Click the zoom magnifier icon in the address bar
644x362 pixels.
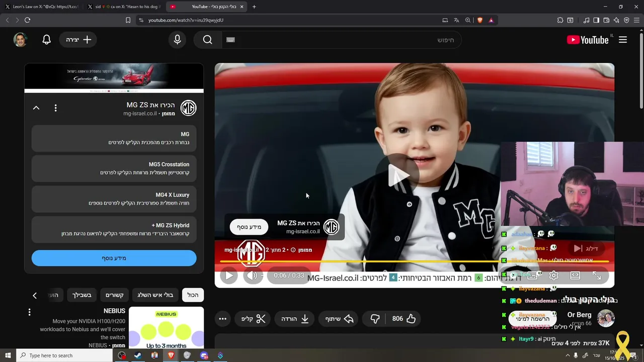click(x=468, y=20)
